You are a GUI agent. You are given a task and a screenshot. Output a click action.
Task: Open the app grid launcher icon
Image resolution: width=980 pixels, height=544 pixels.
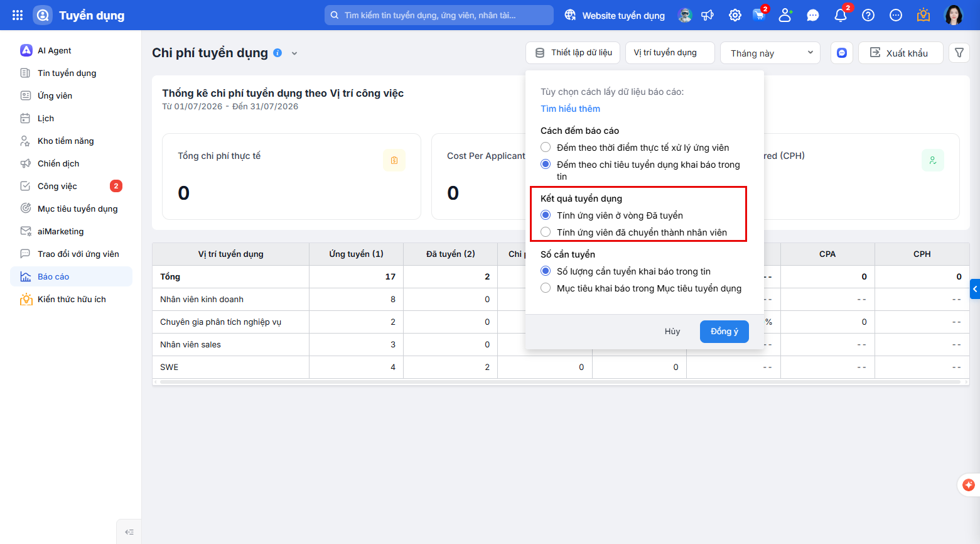[x=18, y=15]
